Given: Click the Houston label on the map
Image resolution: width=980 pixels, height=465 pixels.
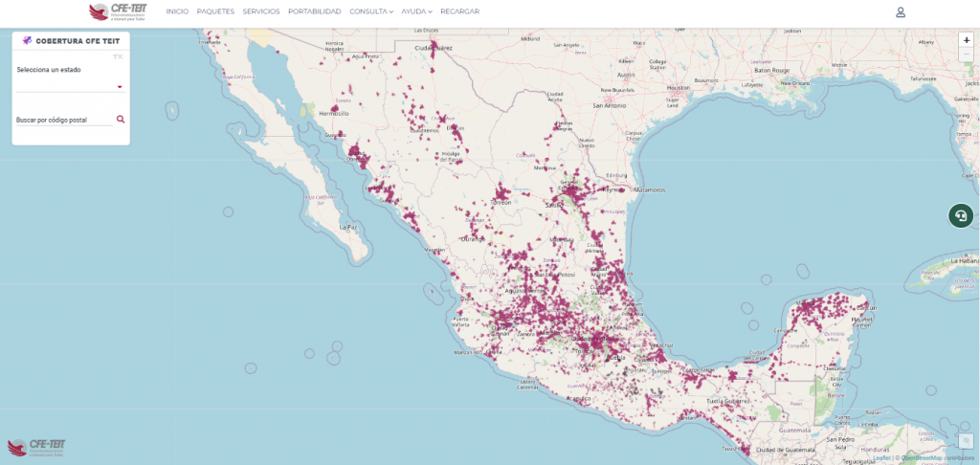Looking at the screenshot, I should tap(679, 88).
